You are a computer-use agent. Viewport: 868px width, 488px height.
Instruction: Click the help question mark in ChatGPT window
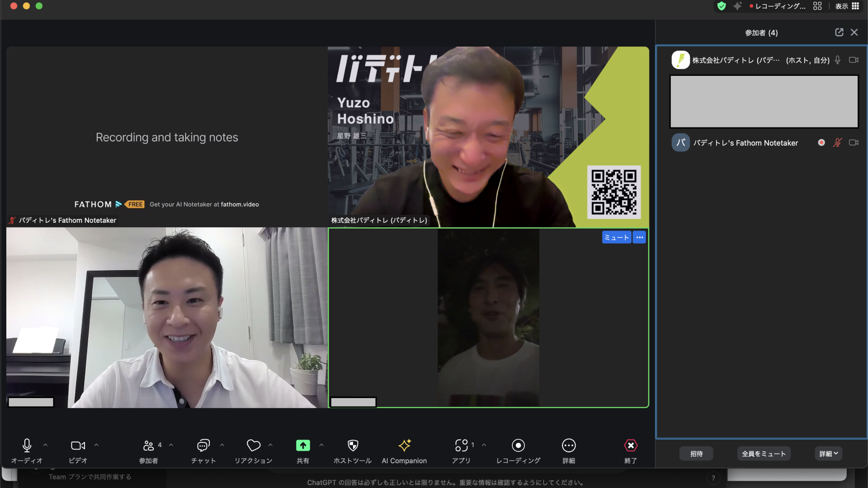tap(713, 478)
